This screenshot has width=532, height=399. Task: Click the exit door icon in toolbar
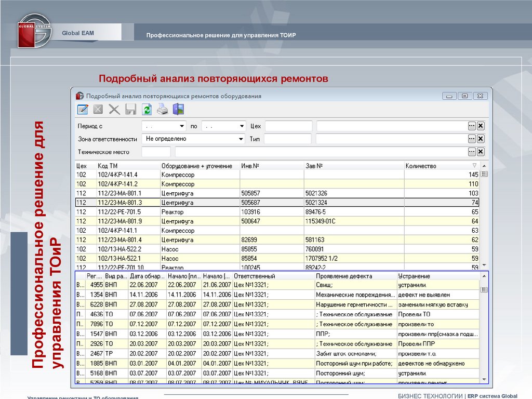click(179, 109)
